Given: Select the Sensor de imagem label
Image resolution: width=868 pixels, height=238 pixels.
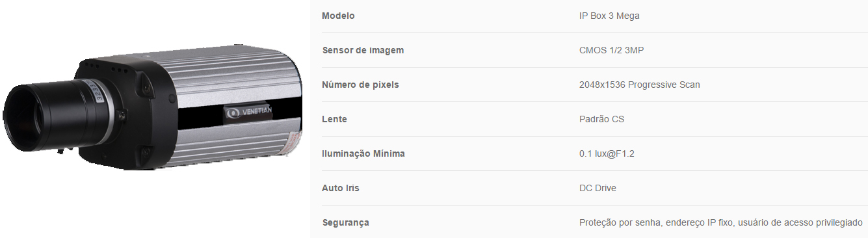Looking at the screenshot, I should click(x=363, y=50).
